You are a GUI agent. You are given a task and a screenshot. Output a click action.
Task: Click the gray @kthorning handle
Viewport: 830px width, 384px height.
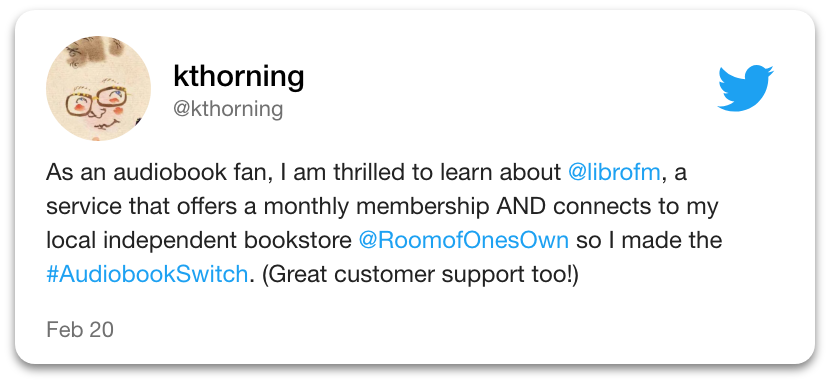pyautogui.click(x=228, y=109)
